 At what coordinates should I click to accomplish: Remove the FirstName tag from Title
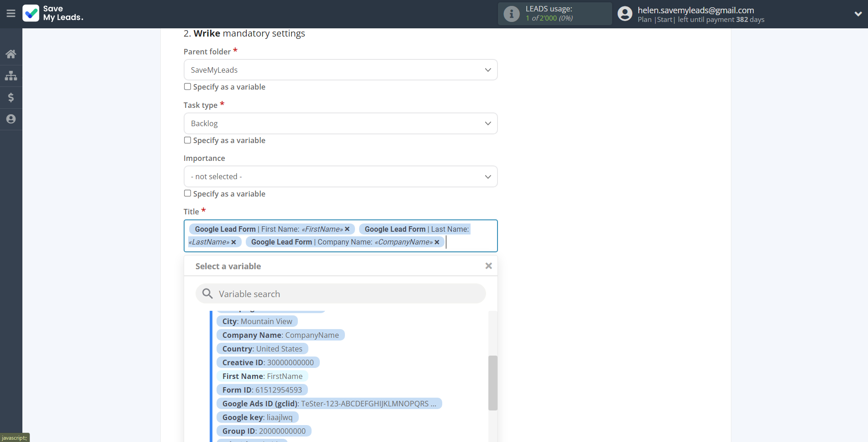[x=347, y=229]
